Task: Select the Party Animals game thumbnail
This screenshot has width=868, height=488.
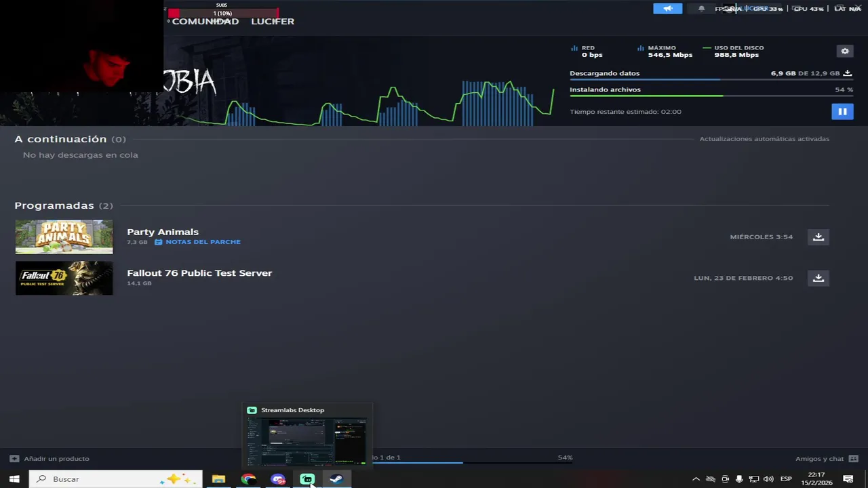Action: coord(64,237)
